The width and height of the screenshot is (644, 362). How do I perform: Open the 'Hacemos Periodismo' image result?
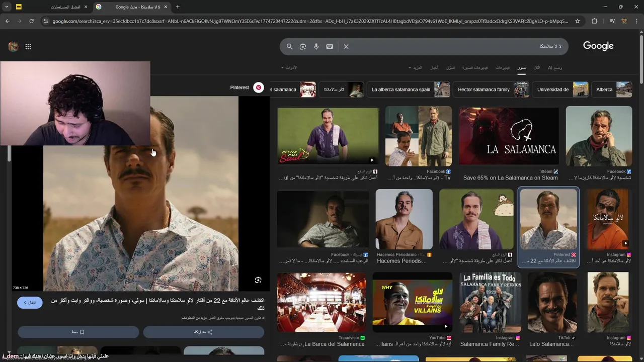(x=404, y=220)
